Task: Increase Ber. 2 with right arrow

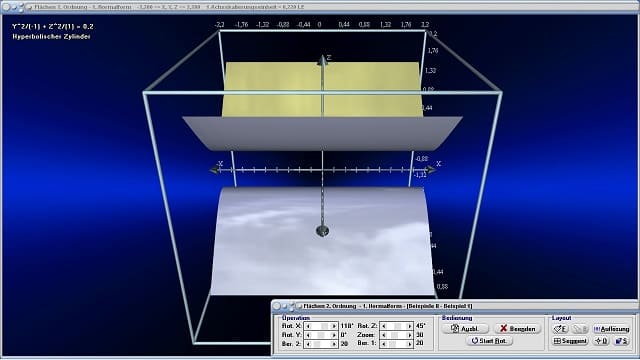Action: coord(334,344)
